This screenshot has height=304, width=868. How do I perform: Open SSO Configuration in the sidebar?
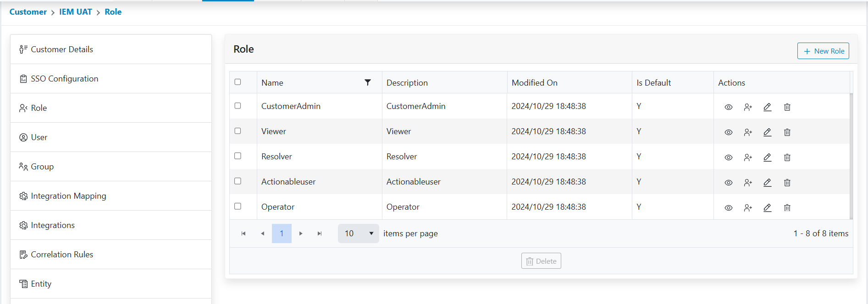(x=64, y=79)
